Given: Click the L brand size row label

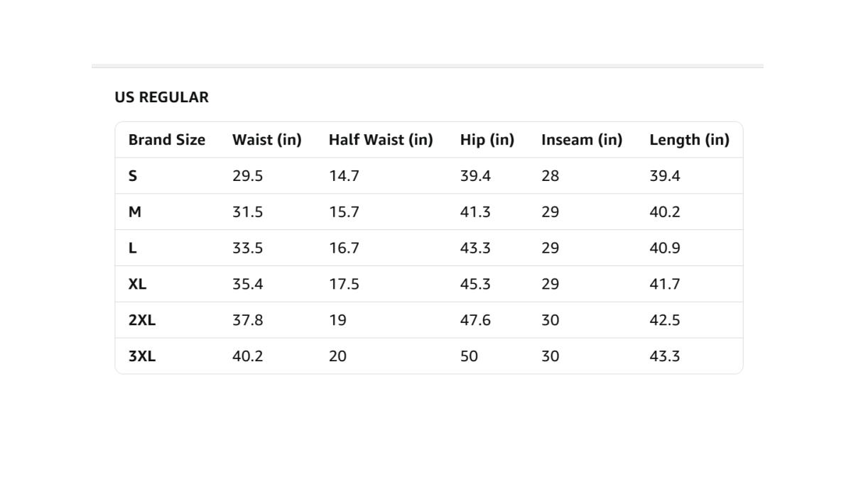Looking at the screenshot, I should pos(132,248).
